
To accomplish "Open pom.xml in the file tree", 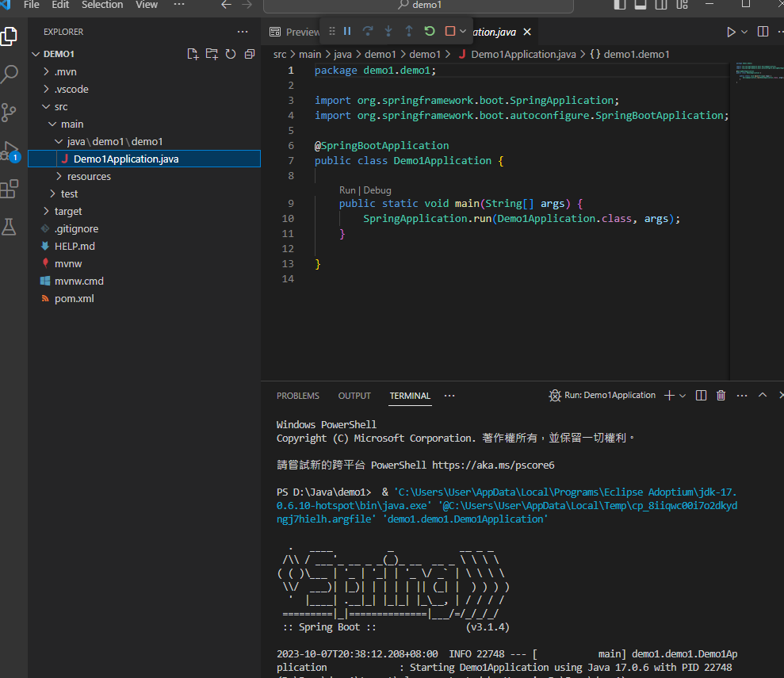I will 74,298.
